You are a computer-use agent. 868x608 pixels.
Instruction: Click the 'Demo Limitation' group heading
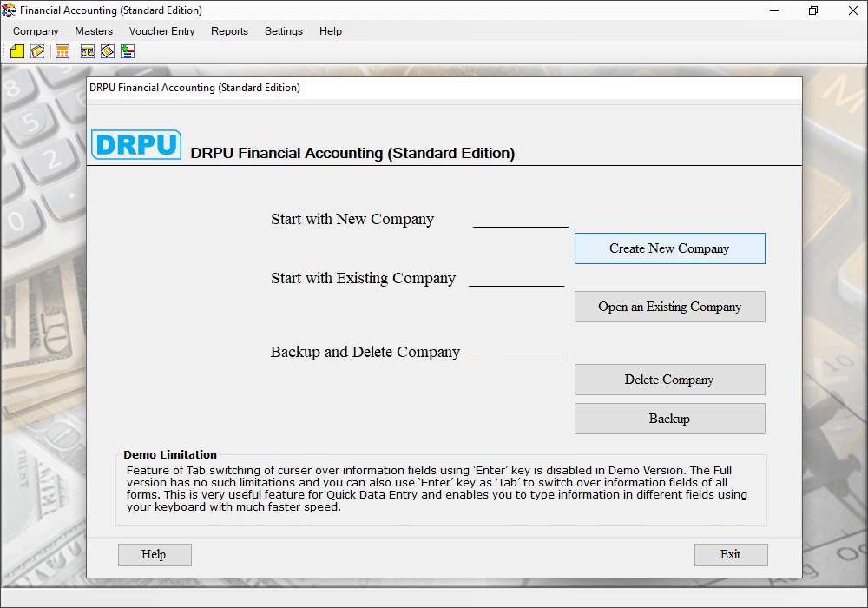[170, 454]
